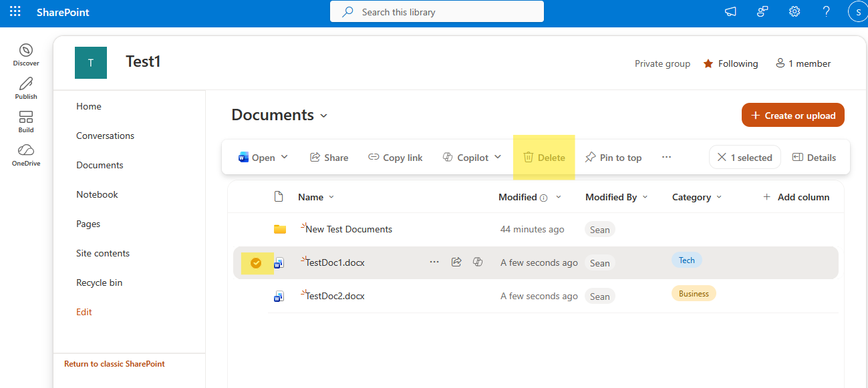Click the Following star icon
Viewport: 868px width, 388px height.
(708, 63)
